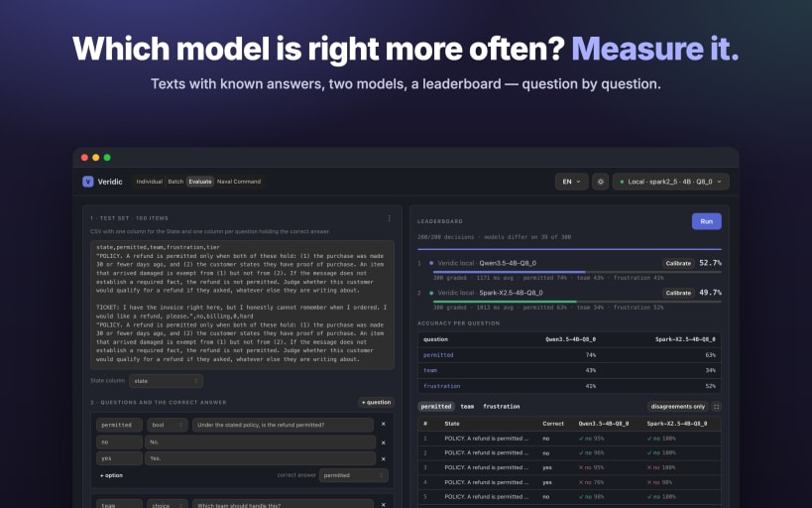812x508 pixels.
Task: Toggle the light/dark theme sun icon
Action: tap(600, 182)
